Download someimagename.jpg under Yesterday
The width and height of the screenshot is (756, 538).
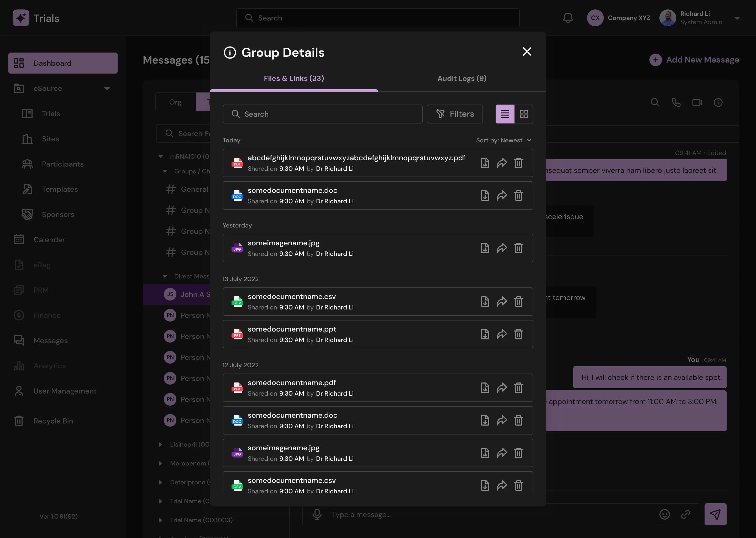[485, 248]
